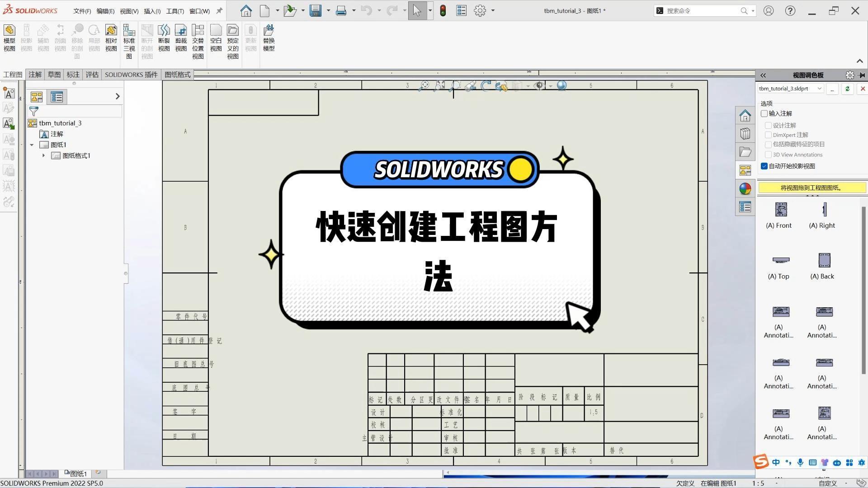Enable the 输入注解 checkbox
868x488 pixels.
pyautogui.click(x=764, y=113)
